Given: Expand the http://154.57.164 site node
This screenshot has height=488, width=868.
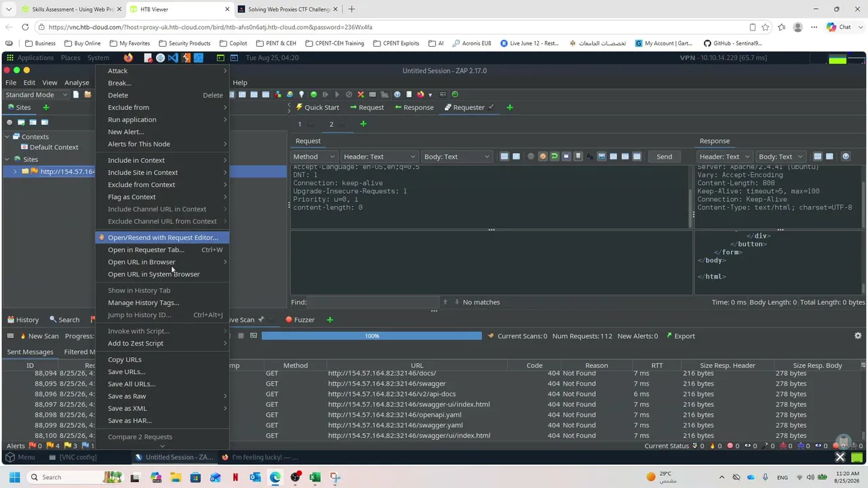Looking at the screenshot, I should 15,171.
